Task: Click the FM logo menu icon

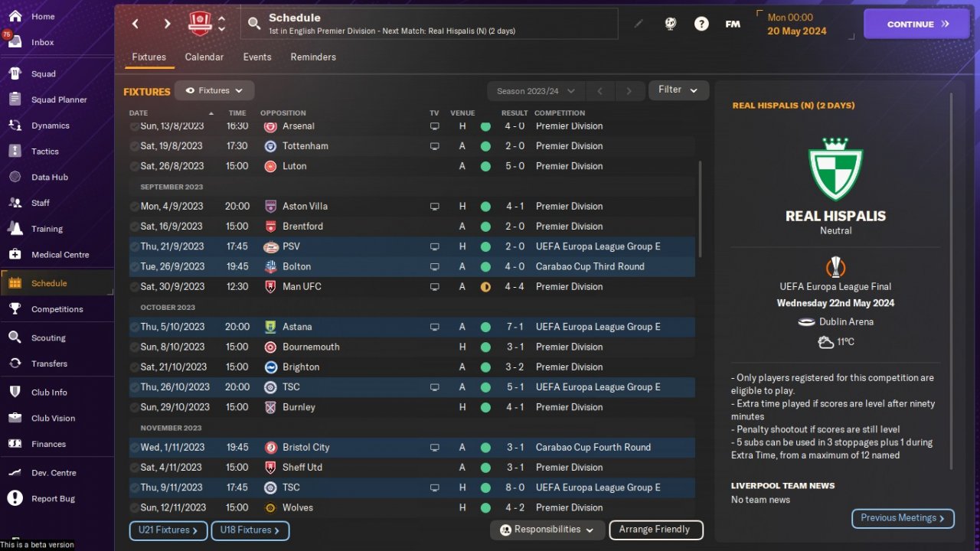Action: point(733,24)
